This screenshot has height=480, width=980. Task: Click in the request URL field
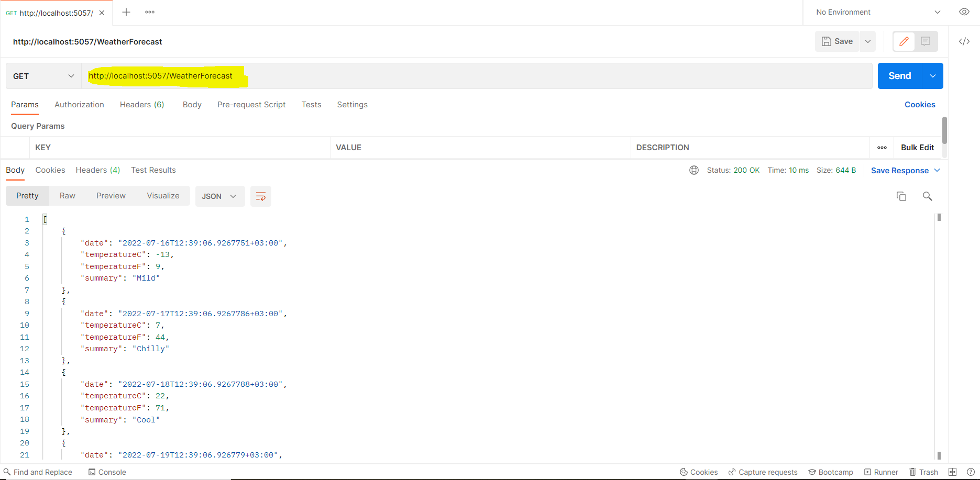point(471,76)
